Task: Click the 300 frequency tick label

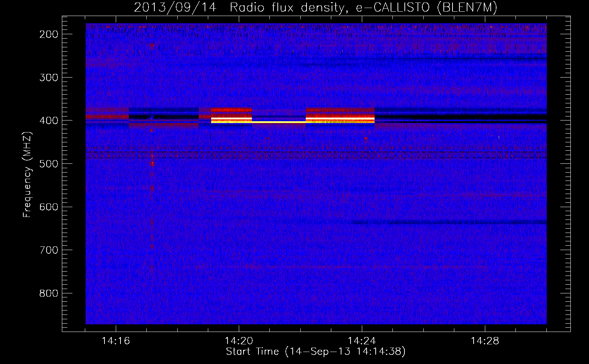Action: 48,77
